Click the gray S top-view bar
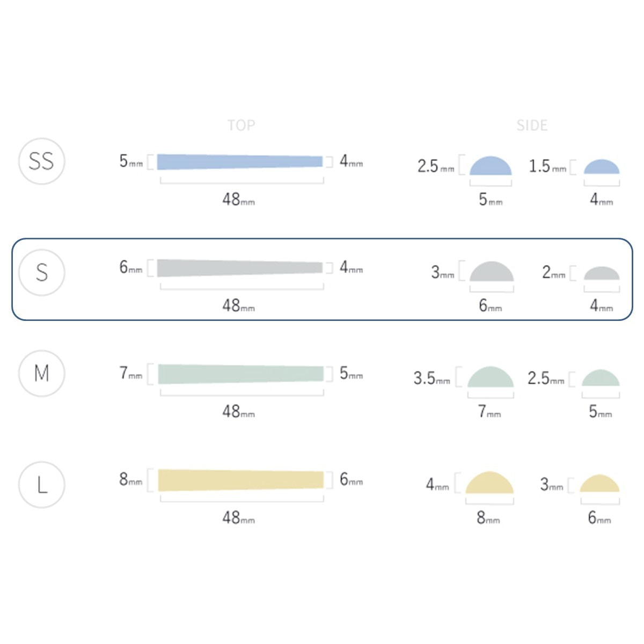This screenshot has height=644, width=644. click(240, 268)
